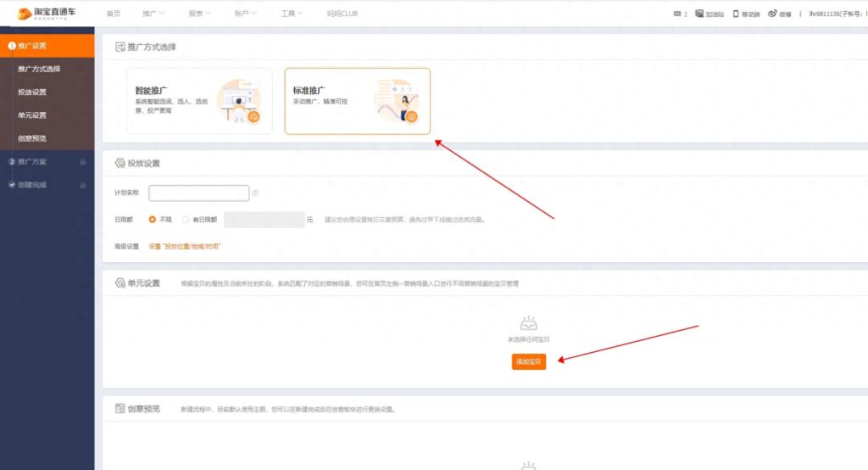
Task: Open 设置 投放位置/地域/时间 link
Action: point(184,246)
